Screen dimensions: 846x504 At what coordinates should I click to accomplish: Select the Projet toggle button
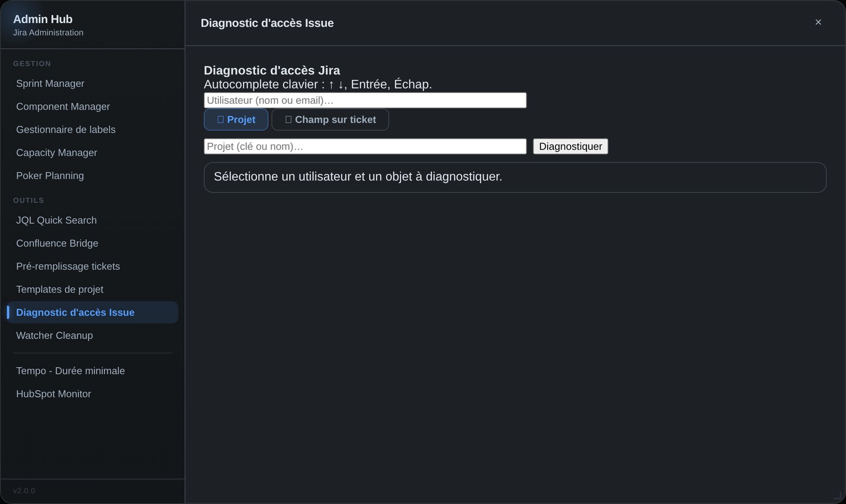pyautogui.click(x=236, y=120)
